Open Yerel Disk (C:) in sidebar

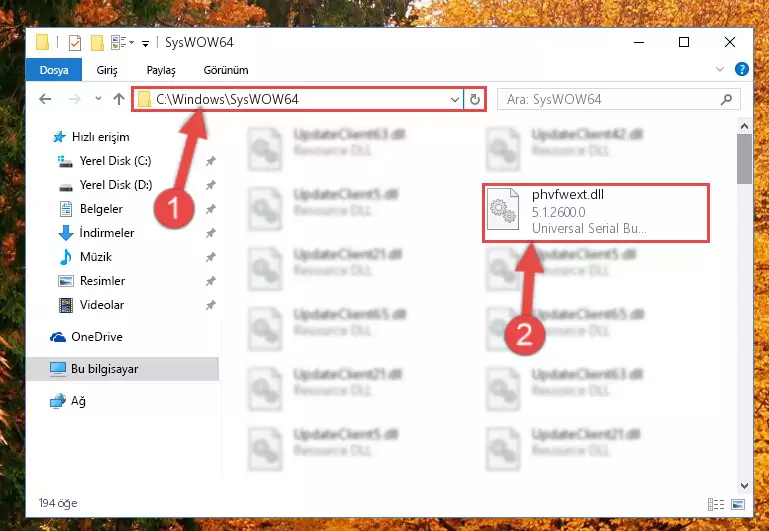coord(115,161)
